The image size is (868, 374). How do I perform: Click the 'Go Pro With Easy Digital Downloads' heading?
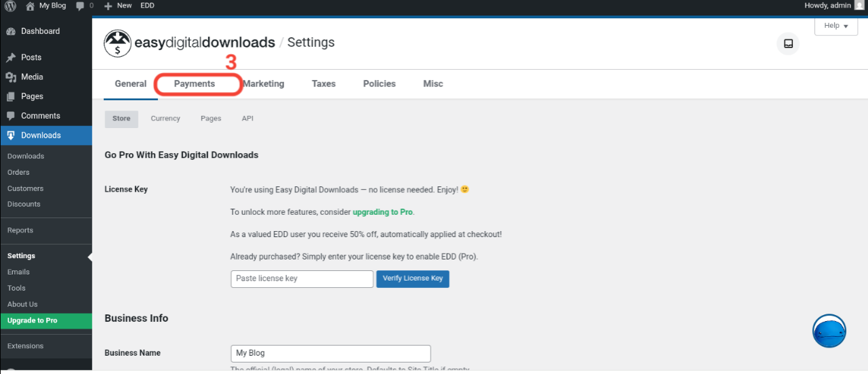click(x=182, y=155)
